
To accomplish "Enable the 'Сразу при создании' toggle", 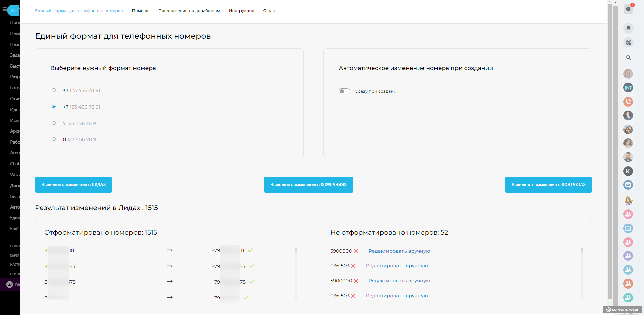I will click(x=344, y=91).
